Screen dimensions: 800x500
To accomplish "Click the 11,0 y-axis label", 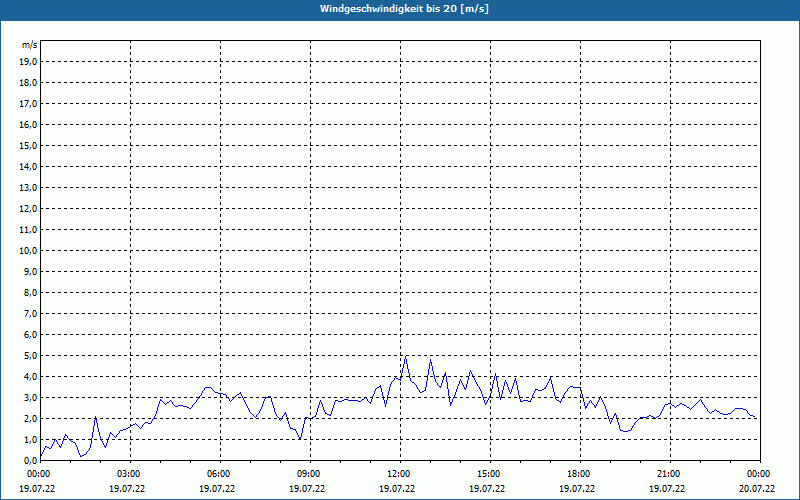I will (x=28, y=230).
